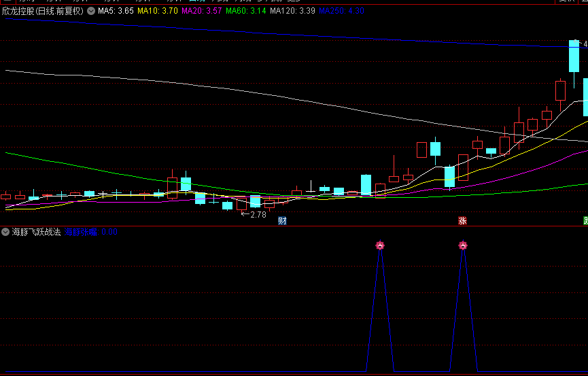Click the MA120: 3.39 label
Screen dimensions: 588x376
click(292, 11)
